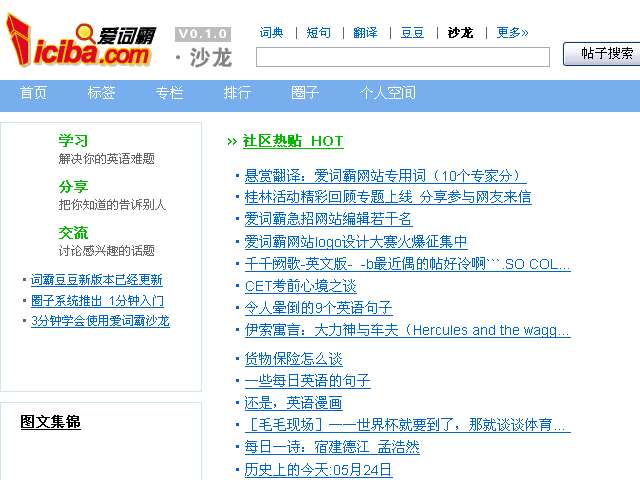Open link 圈子系统推出 1分钟入门
640x480 pixels.
[x=98, y=301]
